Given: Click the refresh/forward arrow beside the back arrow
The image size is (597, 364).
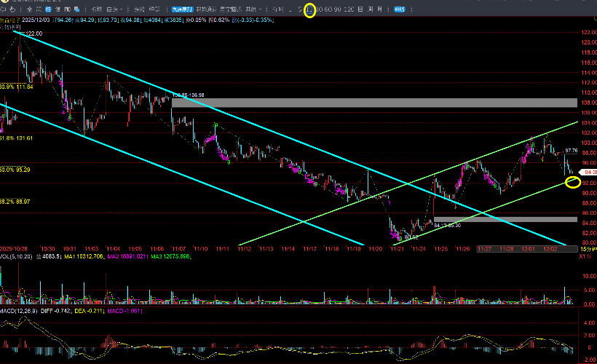Looking at the screenshot, I should coord(12,9).
